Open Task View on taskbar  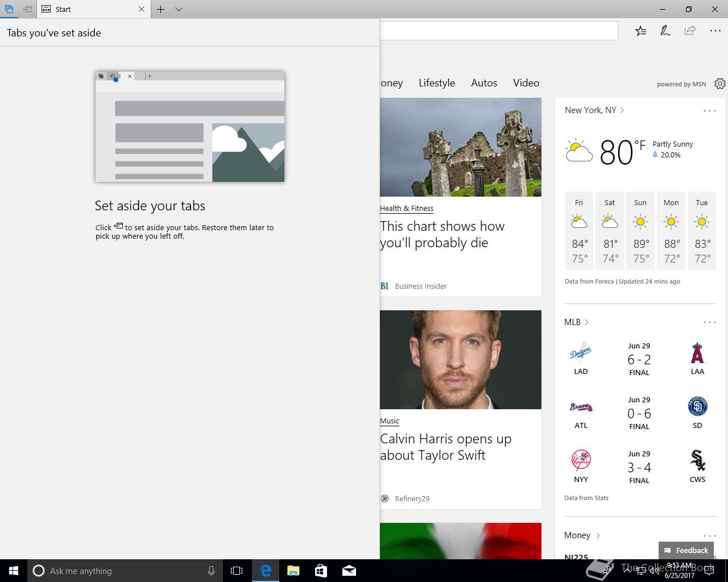237,571
